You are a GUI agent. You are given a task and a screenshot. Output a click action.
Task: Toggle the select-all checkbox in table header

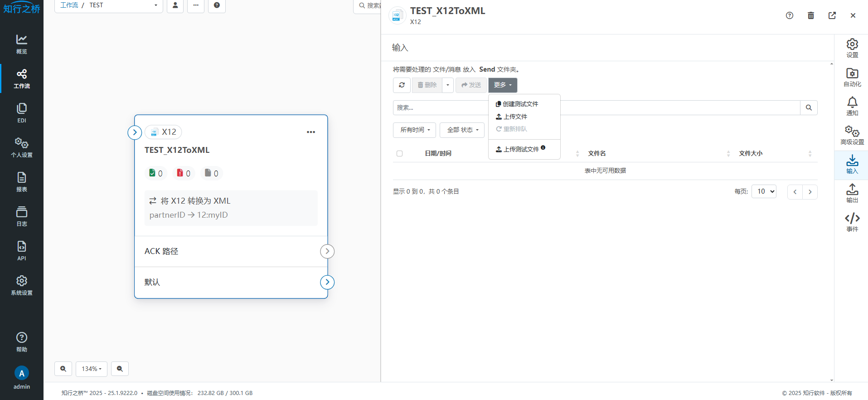(399, 154)
